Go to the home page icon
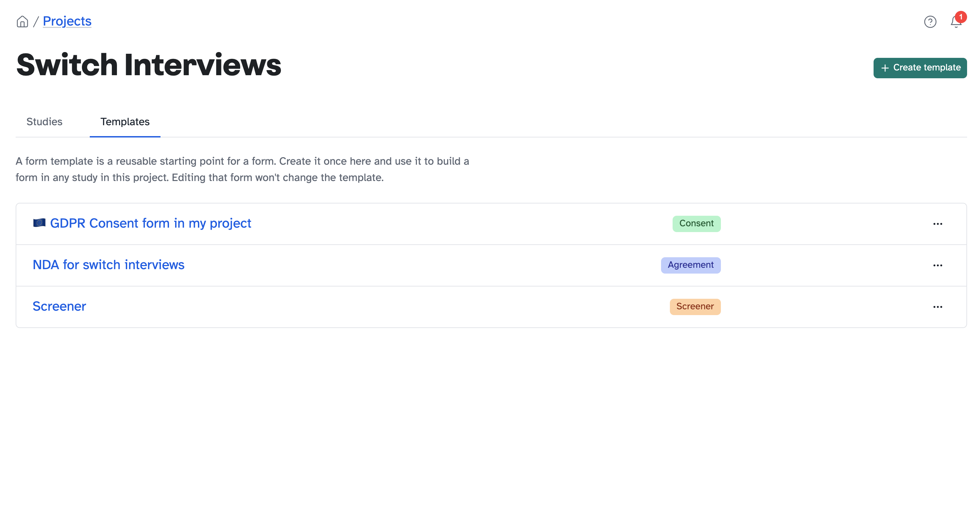The height and width of the screenshot is (507, 980). [22, 21]
